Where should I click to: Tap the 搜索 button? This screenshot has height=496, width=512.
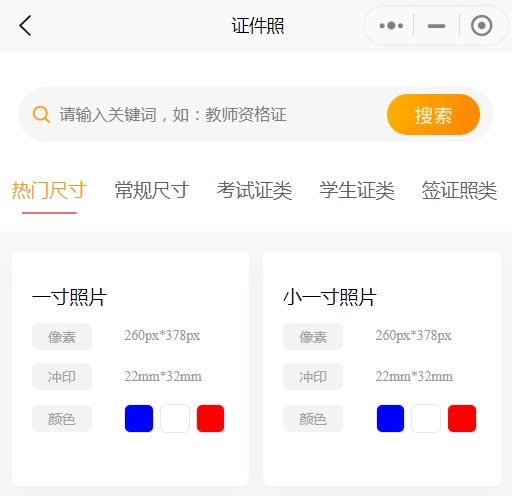point(433,114)
